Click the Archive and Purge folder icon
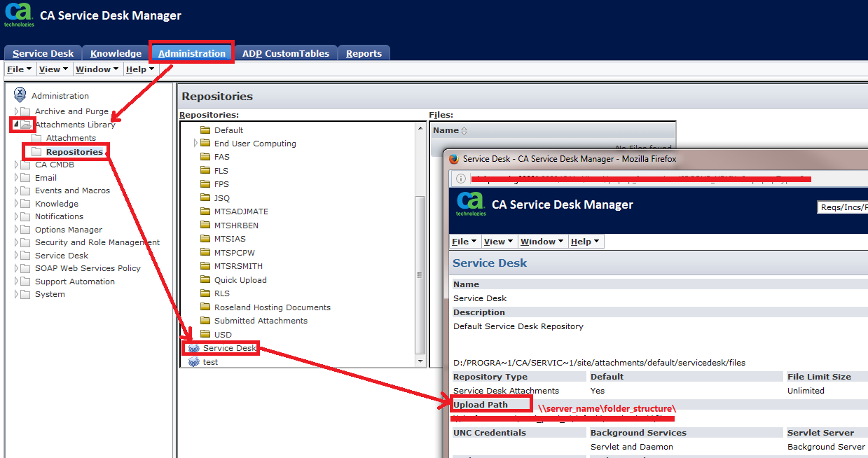This screenshot has height=458, width=868. [x=27, y=111]
